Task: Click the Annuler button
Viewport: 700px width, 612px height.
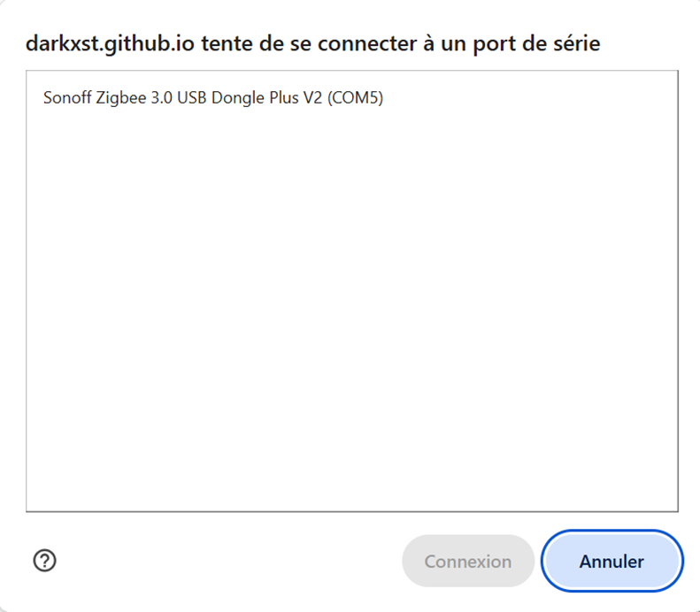Action: (612, 562)
